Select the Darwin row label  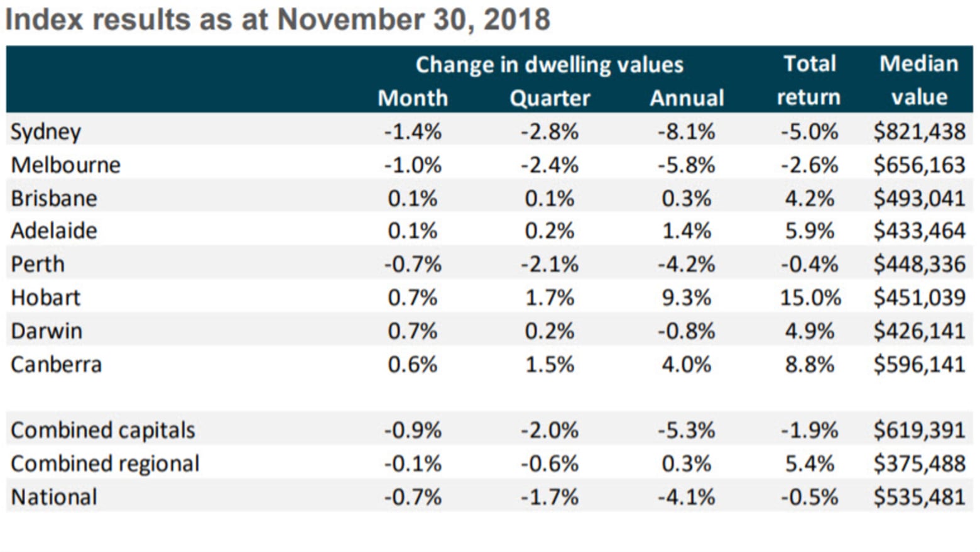[x=46, y=331]
